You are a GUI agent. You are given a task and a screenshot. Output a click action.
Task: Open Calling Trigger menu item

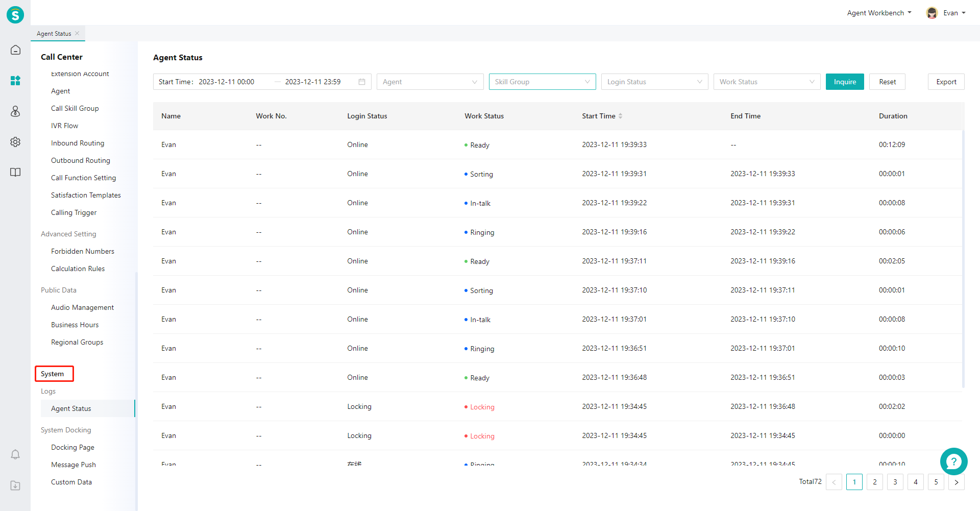(x=73, y=212)
